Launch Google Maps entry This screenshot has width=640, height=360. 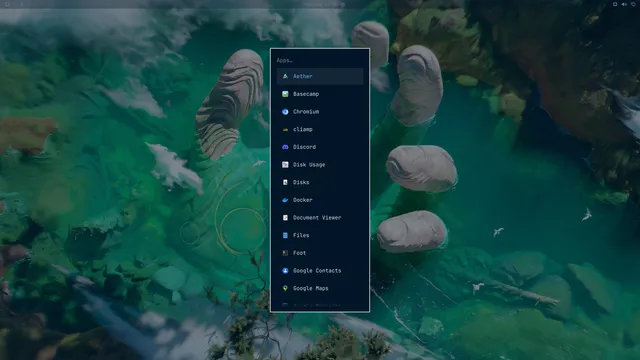[320, 288]
